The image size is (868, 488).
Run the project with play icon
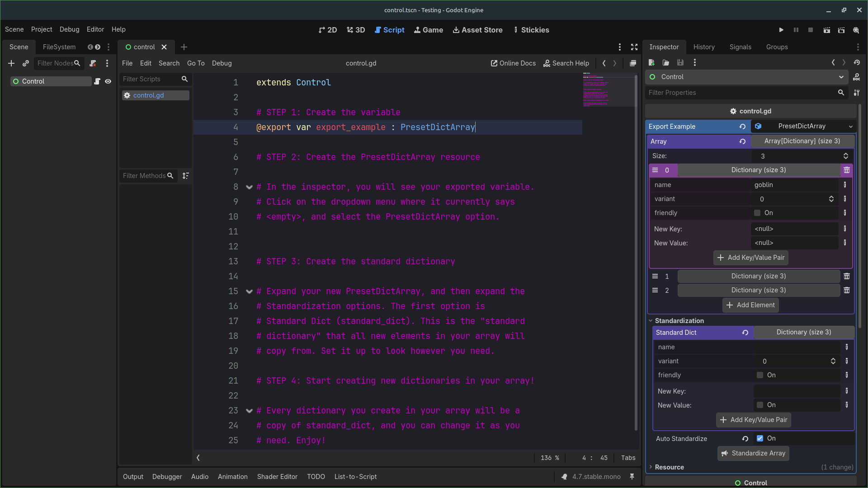[x=781, y=30]
